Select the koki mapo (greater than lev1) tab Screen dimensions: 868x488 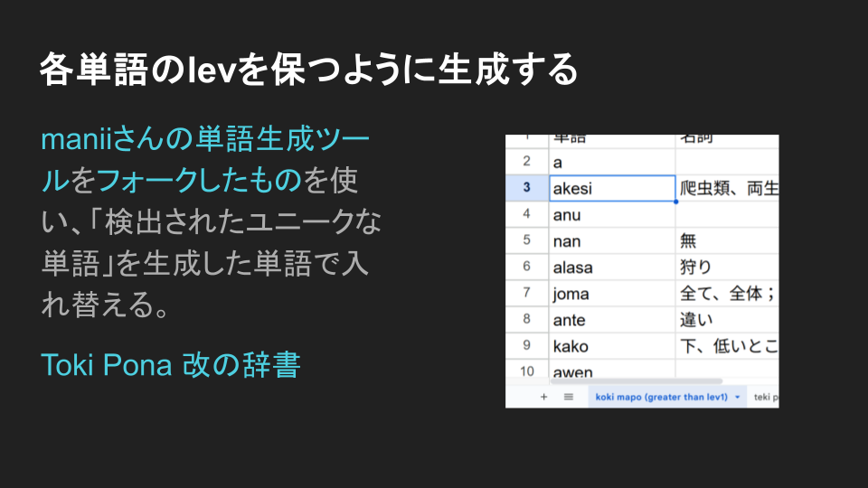pyautogui.click(x=661, y=397)
